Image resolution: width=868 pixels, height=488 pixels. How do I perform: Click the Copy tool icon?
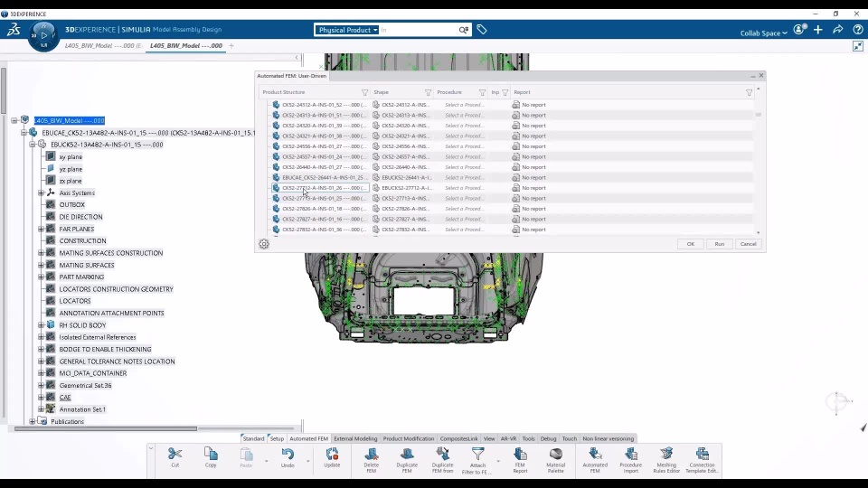[x=211, y=455]
